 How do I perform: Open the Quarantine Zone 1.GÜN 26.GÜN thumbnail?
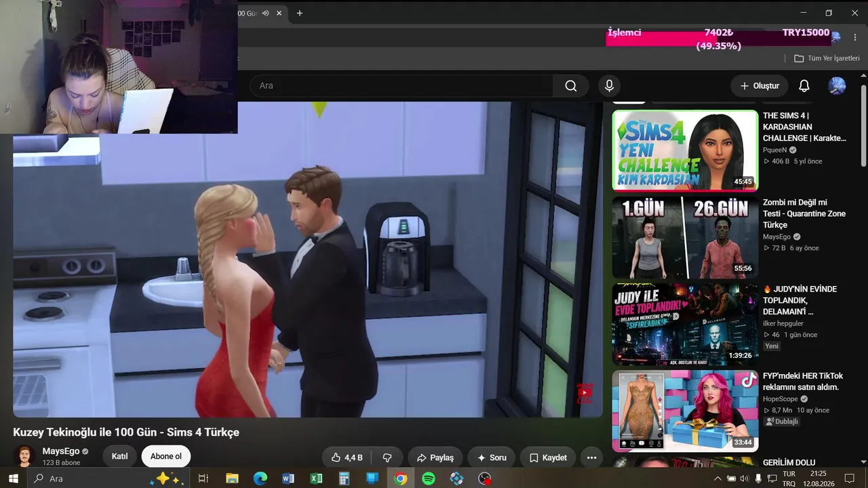(685, 237)
